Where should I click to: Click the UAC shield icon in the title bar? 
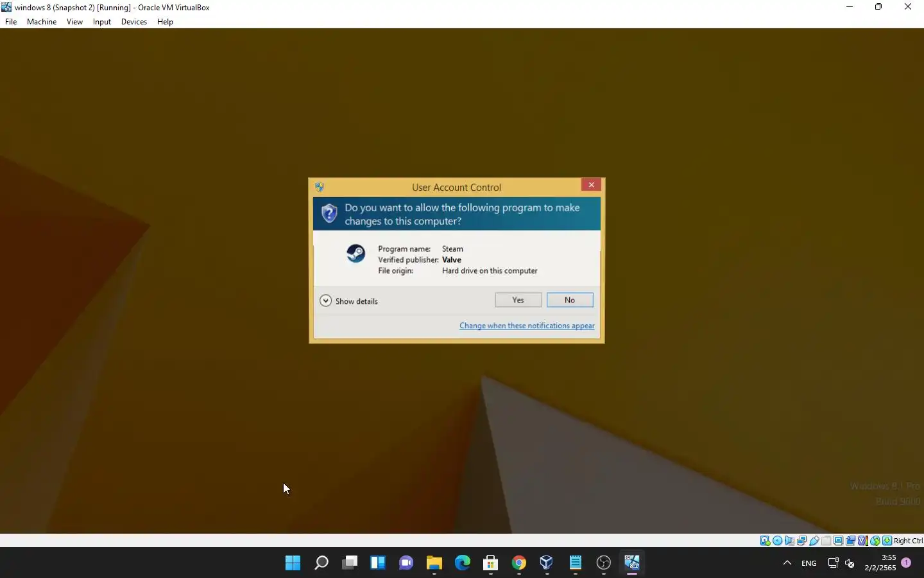coord(320,187)
